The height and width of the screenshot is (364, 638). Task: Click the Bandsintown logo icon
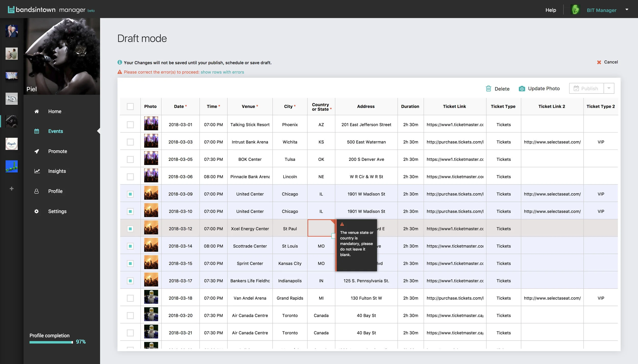click(x=11, y=10)
